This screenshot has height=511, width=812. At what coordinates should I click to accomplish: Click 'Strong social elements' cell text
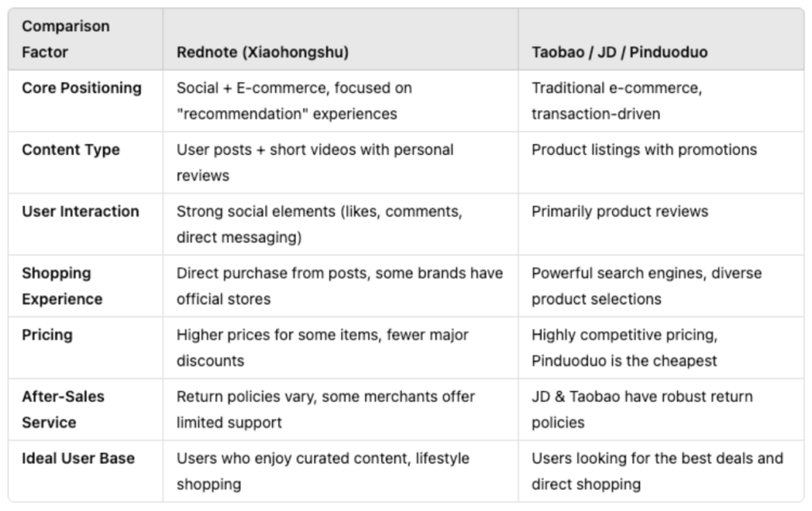pyautogui.click(x=319, y=225)
